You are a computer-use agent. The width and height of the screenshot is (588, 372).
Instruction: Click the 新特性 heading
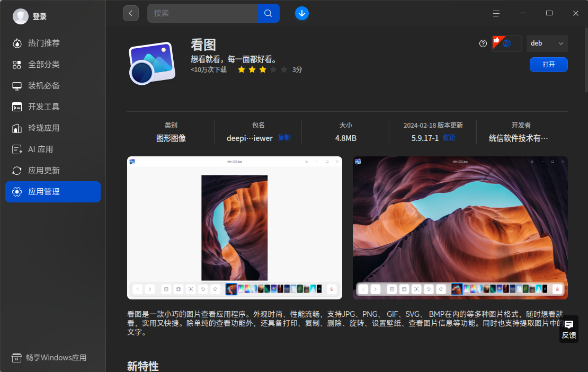point(143,366)
